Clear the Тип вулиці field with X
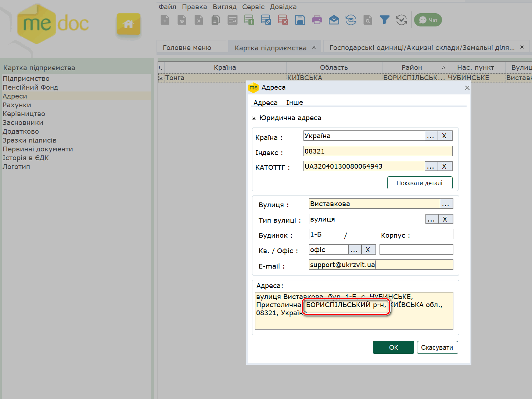 point(445,219)
